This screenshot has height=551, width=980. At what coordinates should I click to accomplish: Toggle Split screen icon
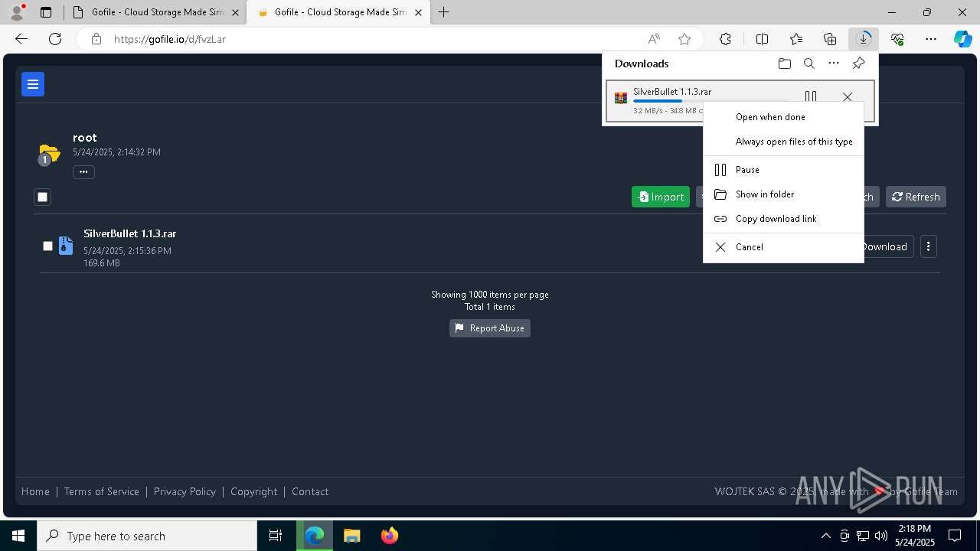point(763,39)
